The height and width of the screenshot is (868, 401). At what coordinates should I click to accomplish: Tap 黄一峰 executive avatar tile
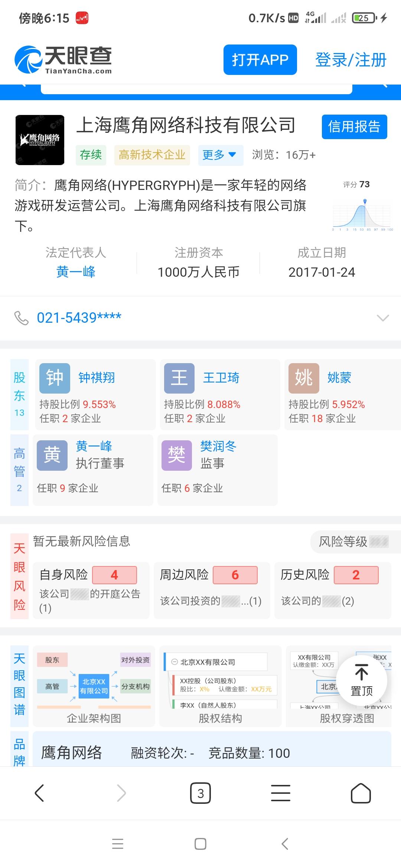(52, 455)
